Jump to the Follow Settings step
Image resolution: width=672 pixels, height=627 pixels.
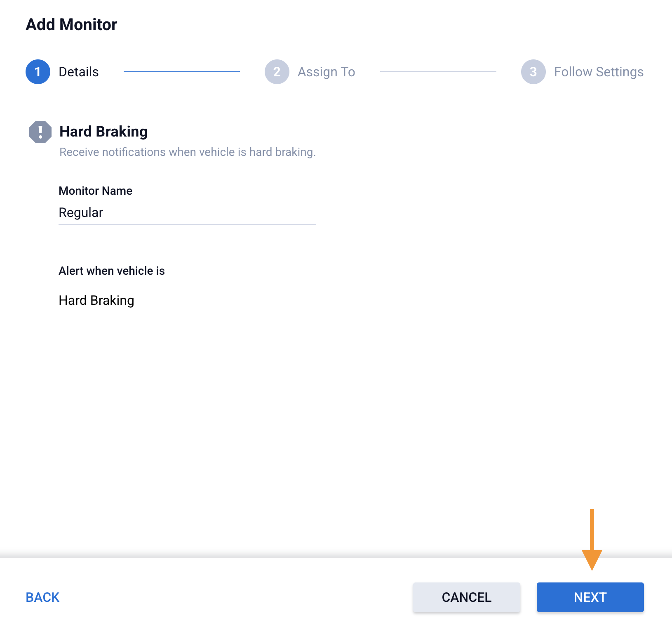pyautogui.click(x=599, y=72)
